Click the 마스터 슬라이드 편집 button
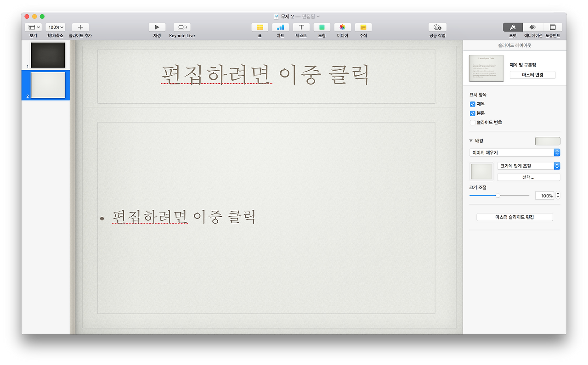This screenshot has height=365, width=588. click(514, 217)
